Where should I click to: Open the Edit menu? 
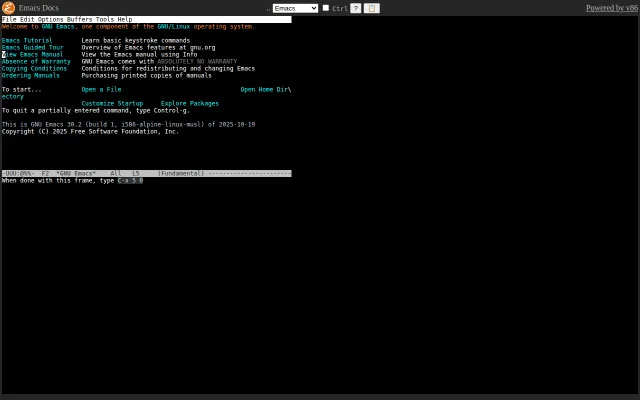pos(27,19)
